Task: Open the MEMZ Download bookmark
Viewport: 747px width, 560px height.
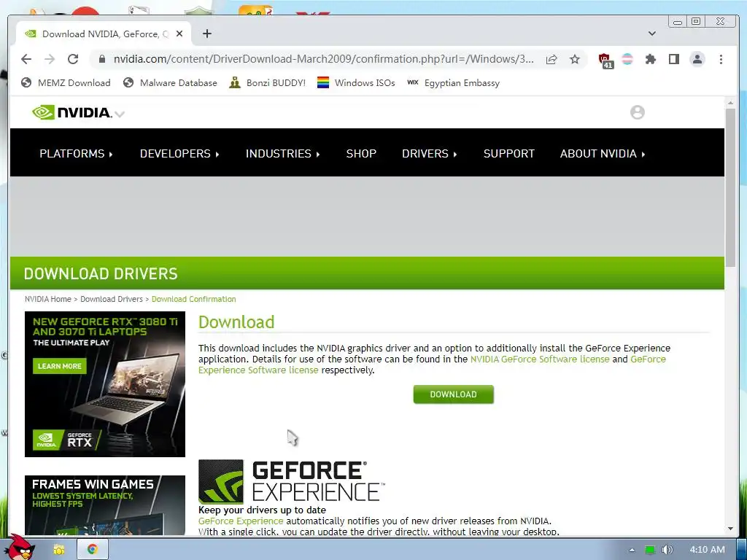Action: tap(66, 83)
